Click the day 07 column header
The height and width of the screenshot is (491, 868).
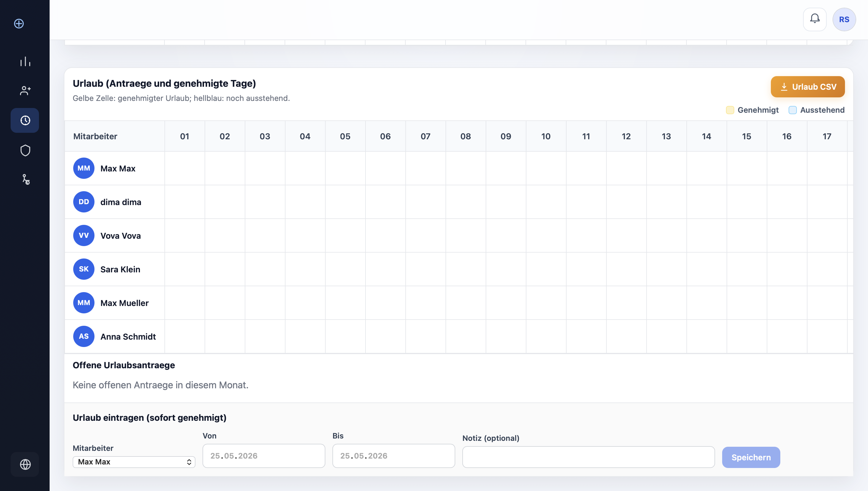(x=425, y=136)
